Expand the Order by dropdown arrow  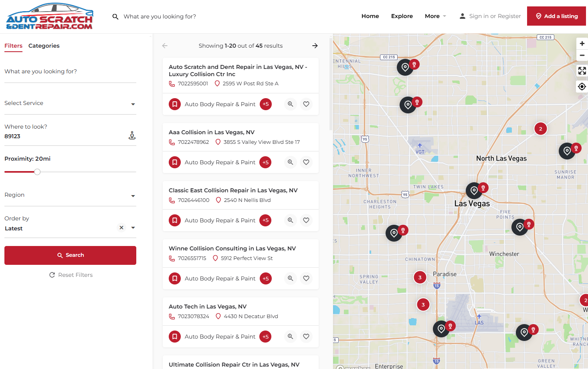(133, 228)
